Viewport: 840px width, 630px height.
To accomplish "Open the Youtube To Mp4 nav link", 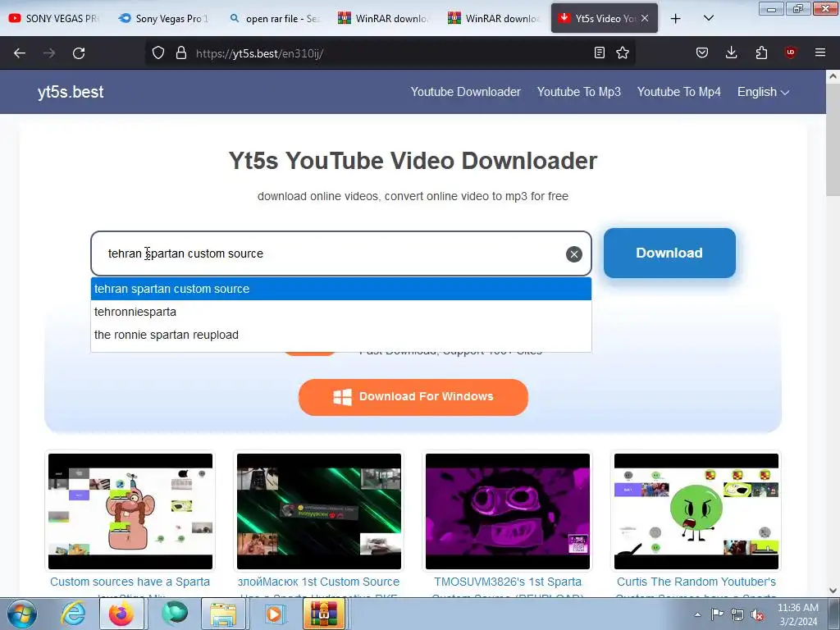I will pos(678,92).
